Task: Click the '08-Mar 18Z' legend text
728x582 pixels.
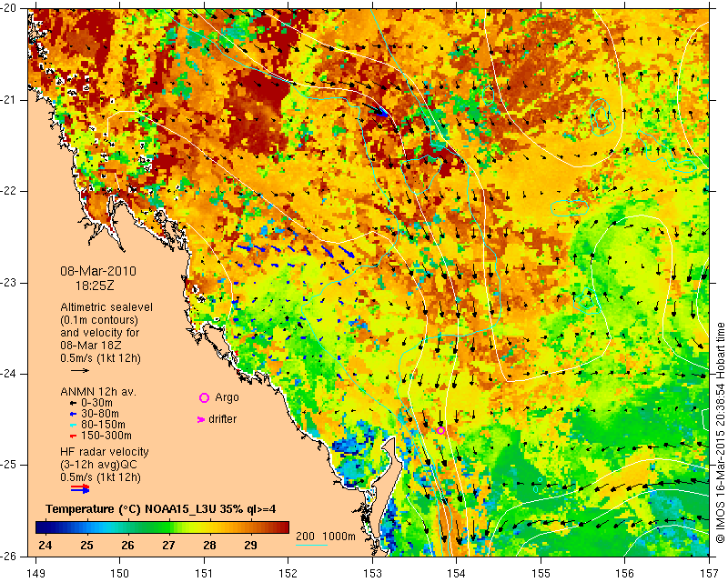Action: (x=90, y=346)
